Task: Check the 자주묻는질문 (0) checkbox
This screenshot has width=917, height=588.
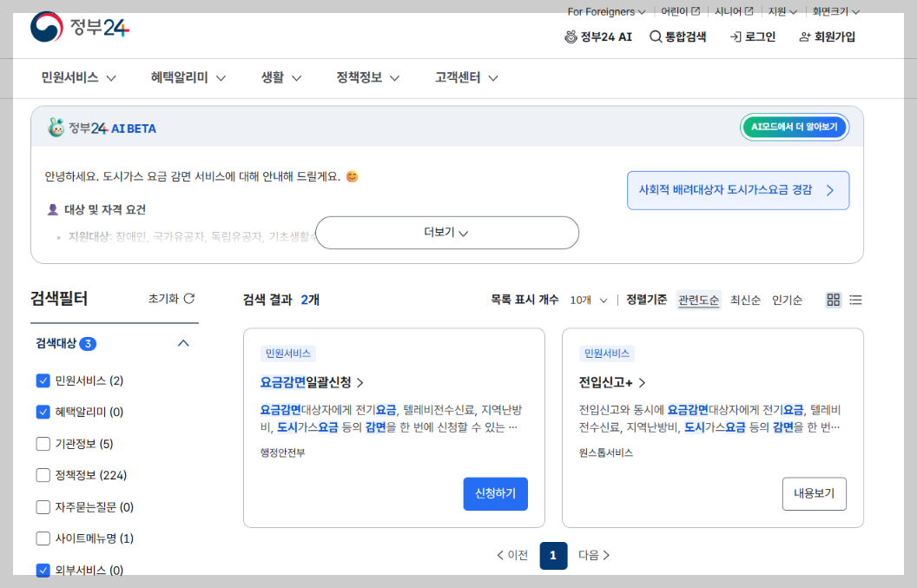Action: coord(43,506)
